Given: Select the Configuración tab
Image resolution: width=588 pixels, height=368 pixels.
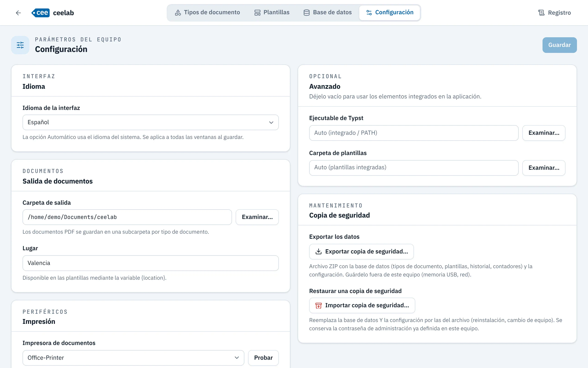Looking at the screenshot, I should (390, 12).
